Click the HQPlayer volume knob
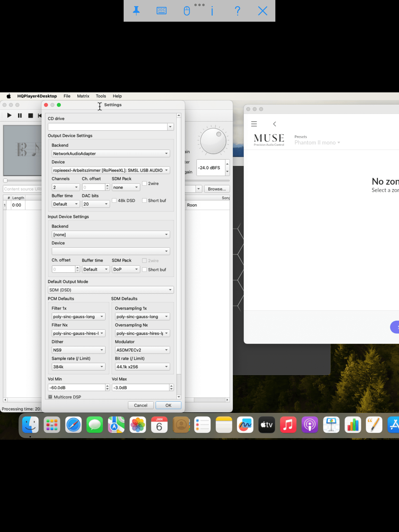 [213, 141]
